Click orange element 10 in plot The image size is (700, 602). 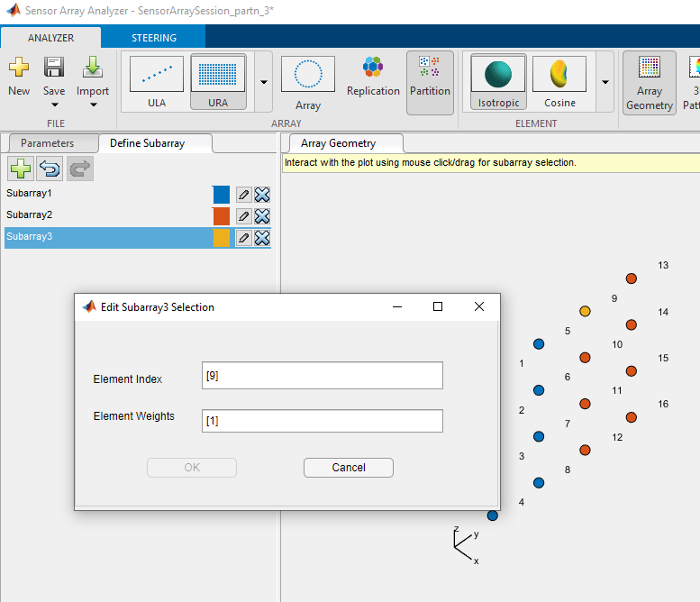(585, 357)
